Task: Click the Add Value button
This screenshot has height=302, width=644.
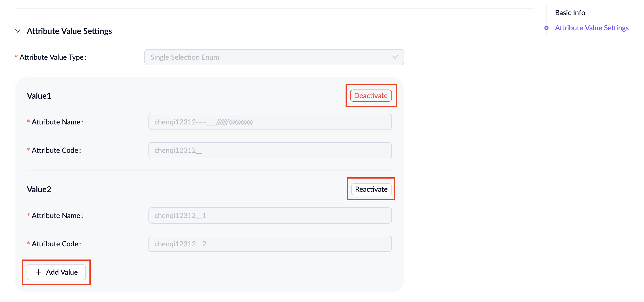Action: [x=56, y=272]
